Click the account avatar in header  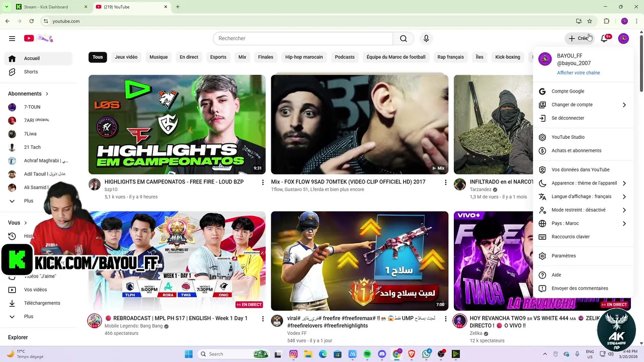click(623, 38)
